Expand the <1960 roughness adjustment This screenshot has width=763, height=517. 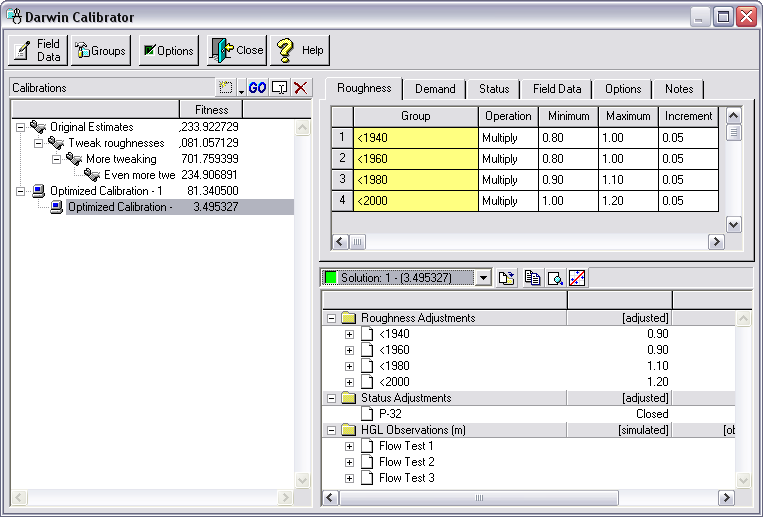[349, 351]
